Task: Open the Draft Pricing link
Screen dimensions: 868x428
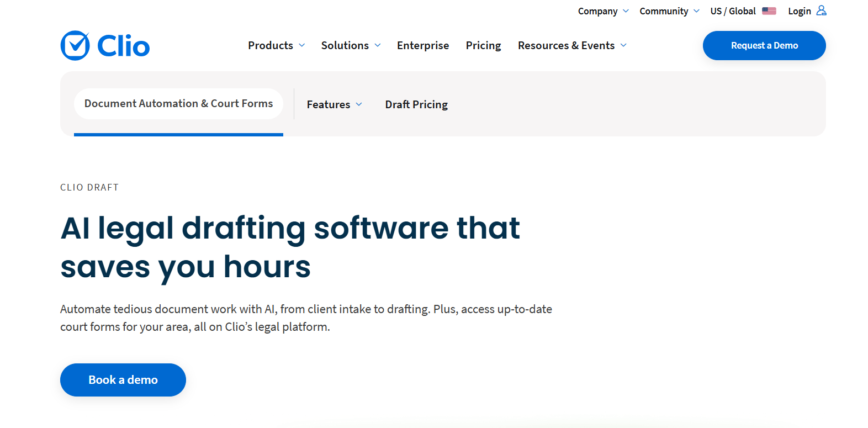Action: (416, 104)
